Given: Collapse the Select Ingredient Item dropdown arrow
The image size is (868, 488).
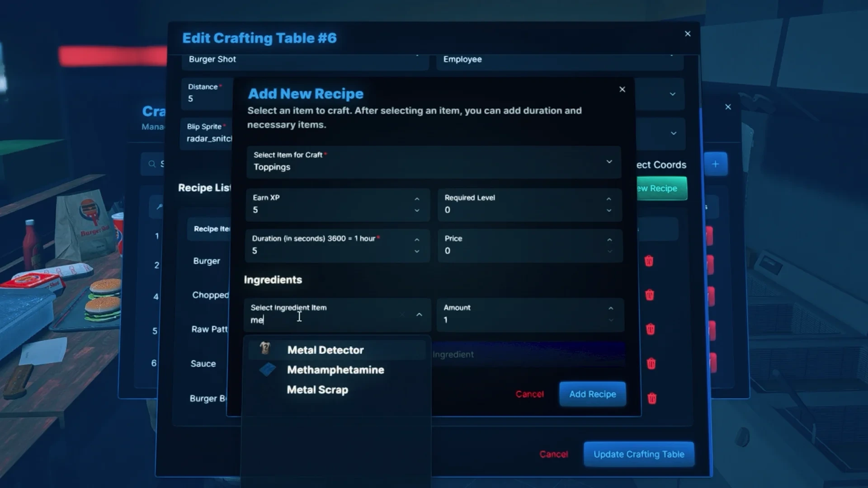Looking at the screenshot, I should (419, 314).
